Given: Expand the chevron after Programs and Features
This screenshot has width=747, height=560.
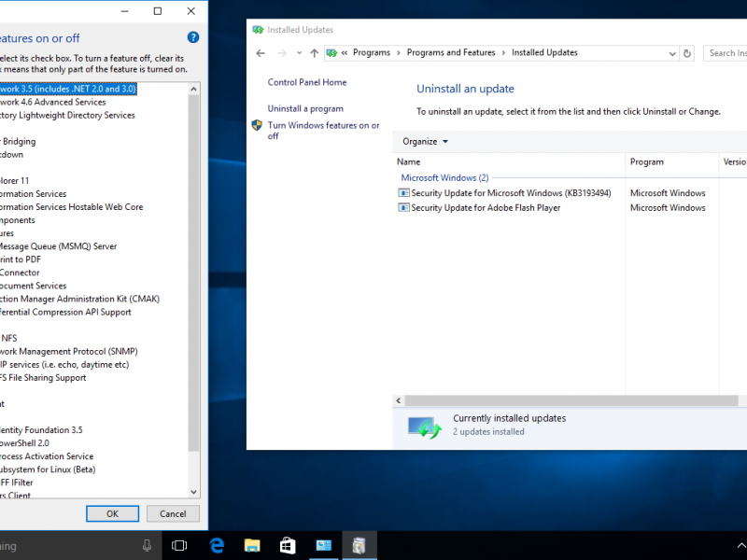Looking at the screenshot, I should [x=503, y=53].
